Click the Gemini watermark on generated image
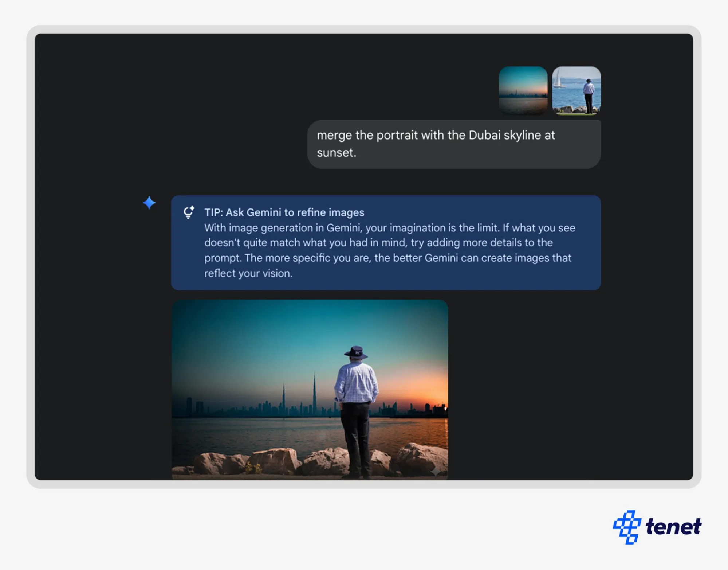This screenshot has height=570, width=728. point(436,472)
